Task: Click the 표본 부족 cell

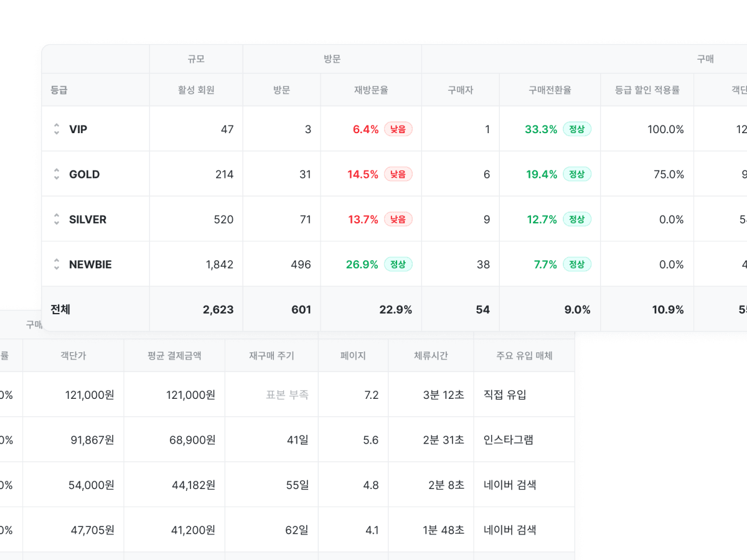Action: 287,394
